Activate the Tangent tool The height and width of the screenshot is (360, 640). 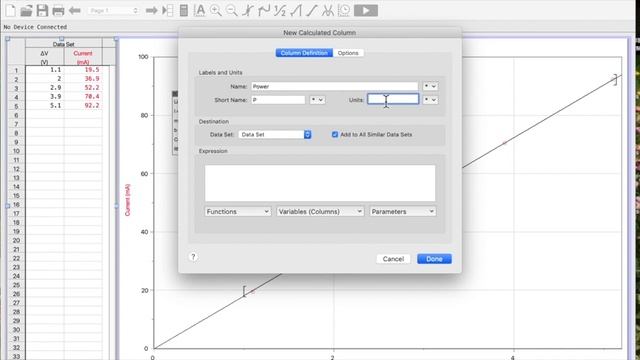point(264,10)
